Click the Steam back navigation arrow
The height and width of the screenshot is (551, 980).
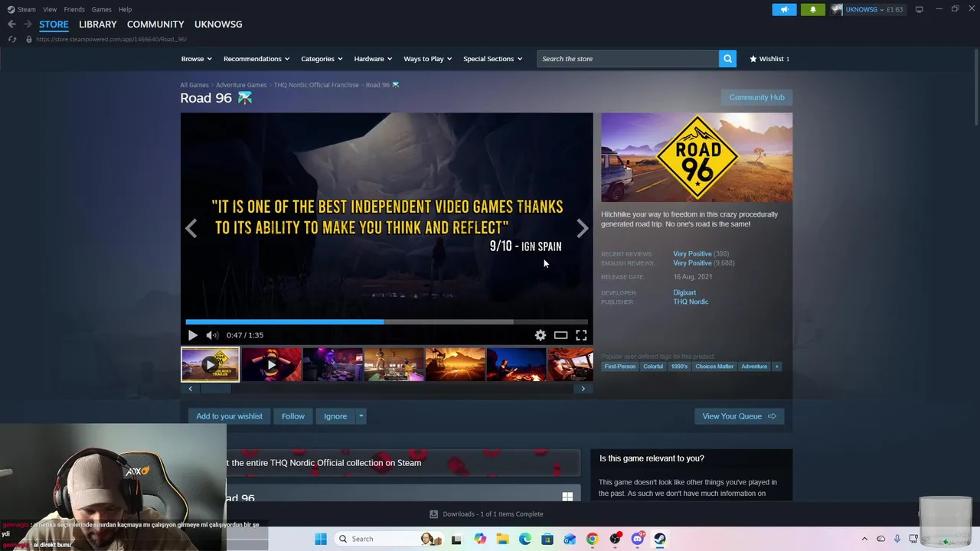pyautogui.click(x=11, y=24)
